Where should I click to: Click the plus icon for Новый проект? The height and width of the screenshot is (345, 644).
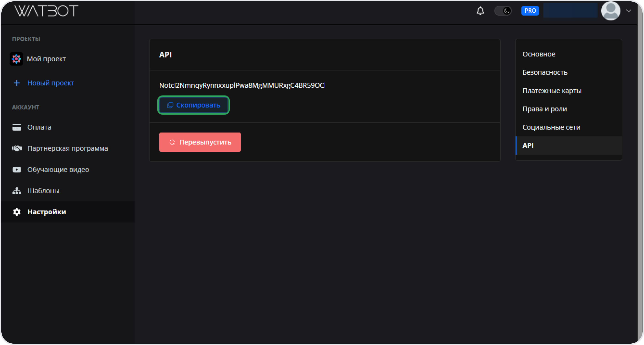pyautogui.click(x=17, y=83)
